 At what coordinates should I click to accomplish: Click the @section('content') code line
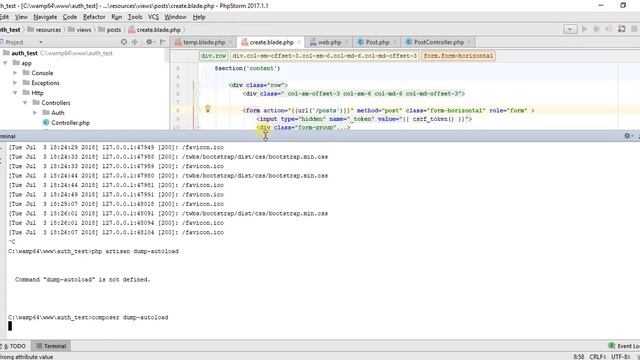point(247,69)
